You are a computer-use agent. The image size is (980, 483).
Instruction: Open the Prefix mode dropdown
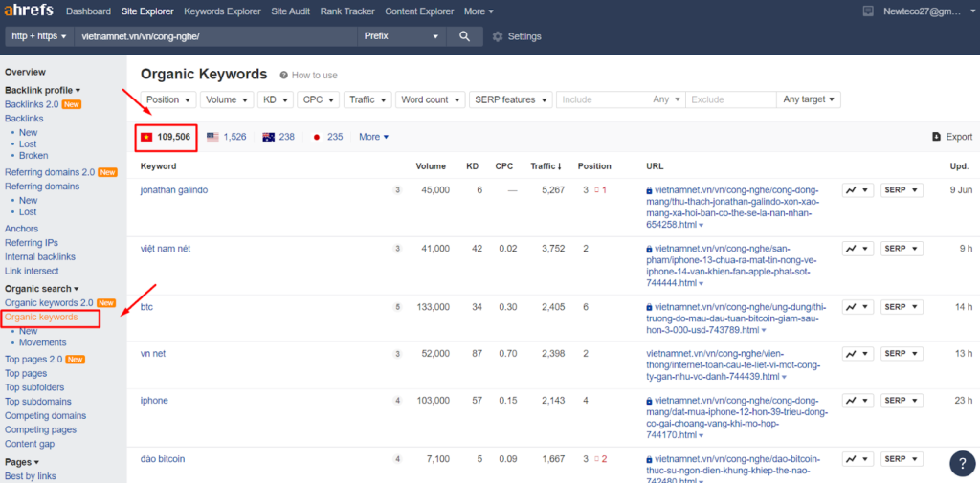coord(402,36)
